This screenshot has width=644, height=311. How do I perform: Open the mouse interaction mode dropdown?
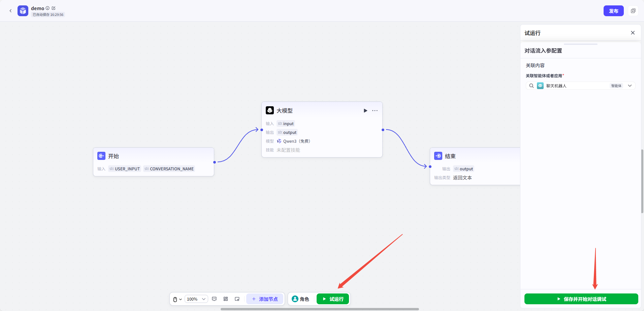pos(177,299)
